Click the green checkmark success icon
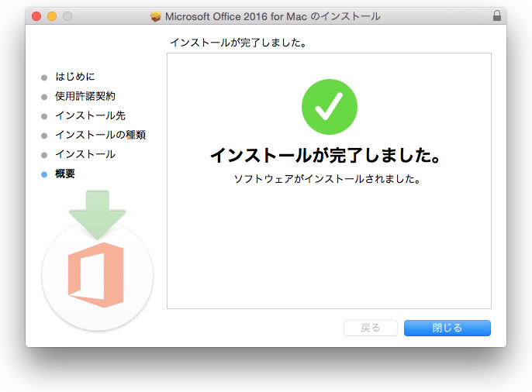 330,107
